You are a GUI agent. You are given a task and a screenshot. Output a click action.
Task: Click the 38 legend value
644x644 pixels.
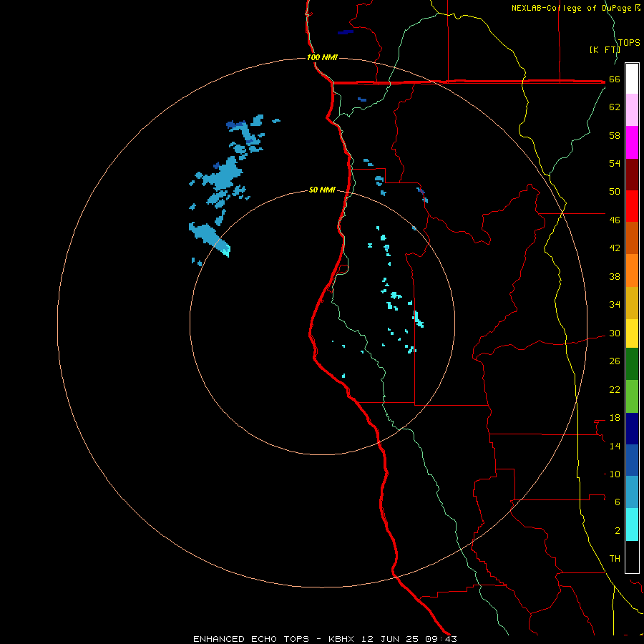(615, 276)
